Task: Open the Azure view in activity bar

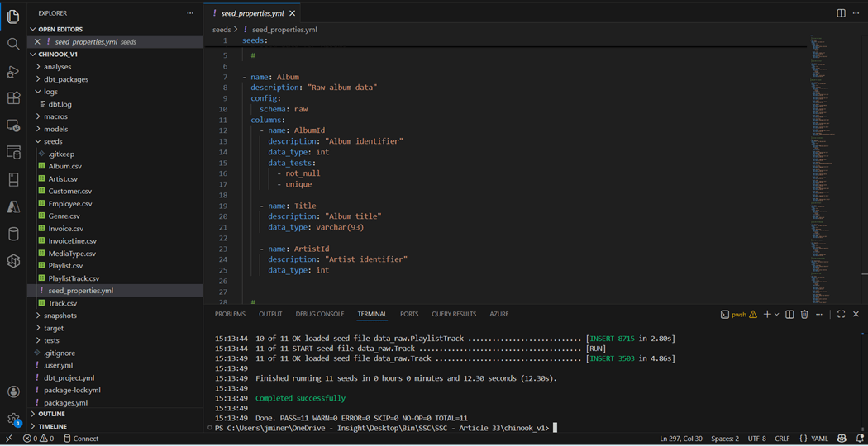Action: coord(13,206)
